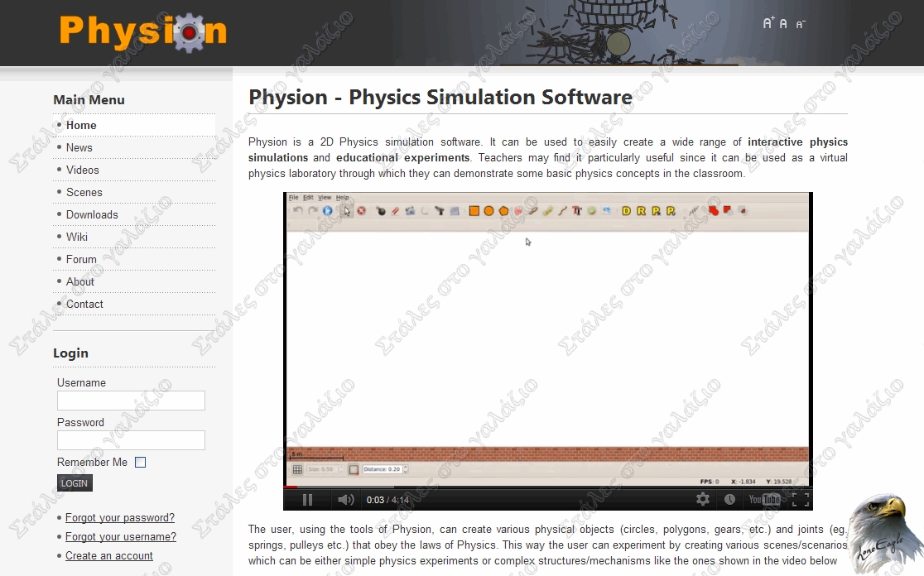
Task: Toggle the grid icon in the simulation footer
Action: click(x=297, y=468)
